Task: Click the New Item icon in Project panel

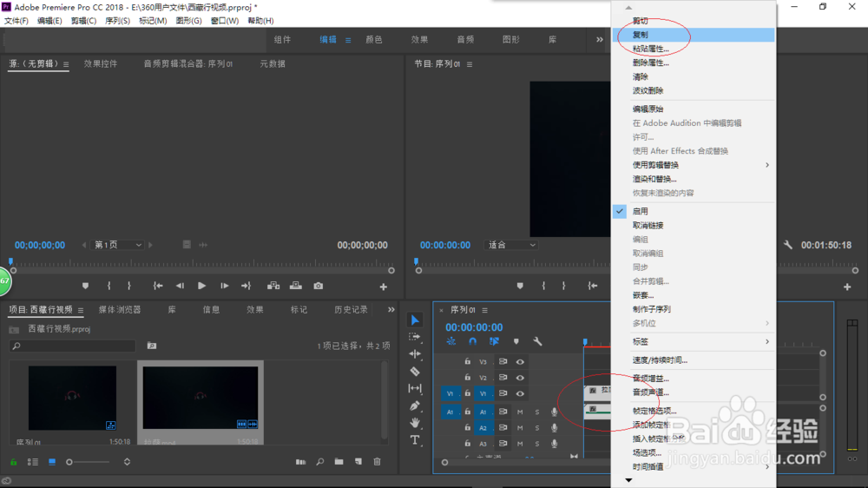Action: tap(358, 461)
